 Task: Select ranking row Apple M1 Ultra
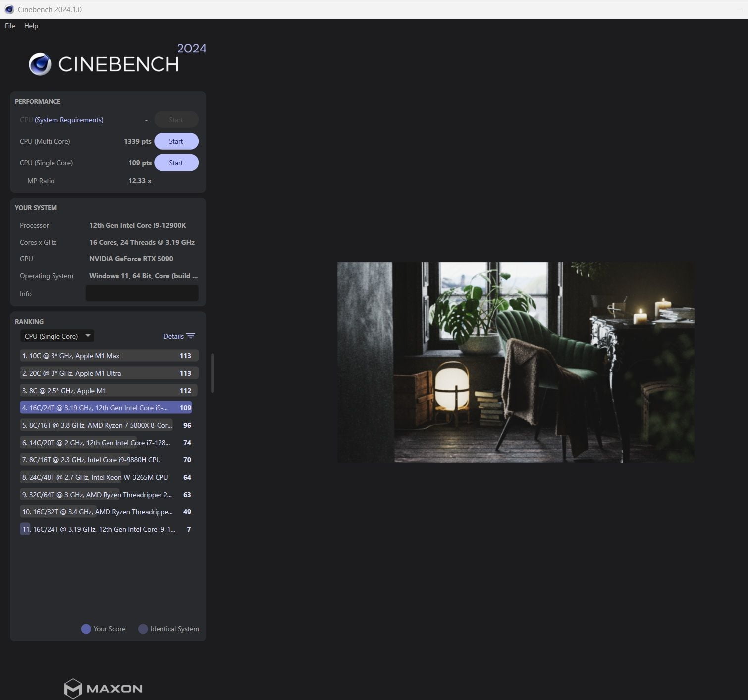click(x=109, y=373)
